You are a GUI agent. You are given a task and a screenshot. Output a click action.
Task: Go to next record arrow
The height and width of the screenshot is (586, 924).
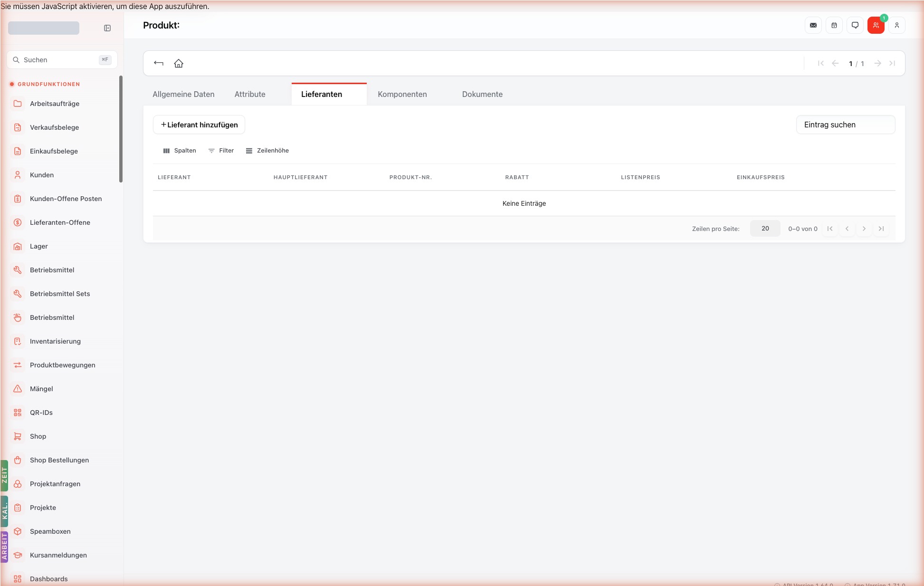(878, 63)
